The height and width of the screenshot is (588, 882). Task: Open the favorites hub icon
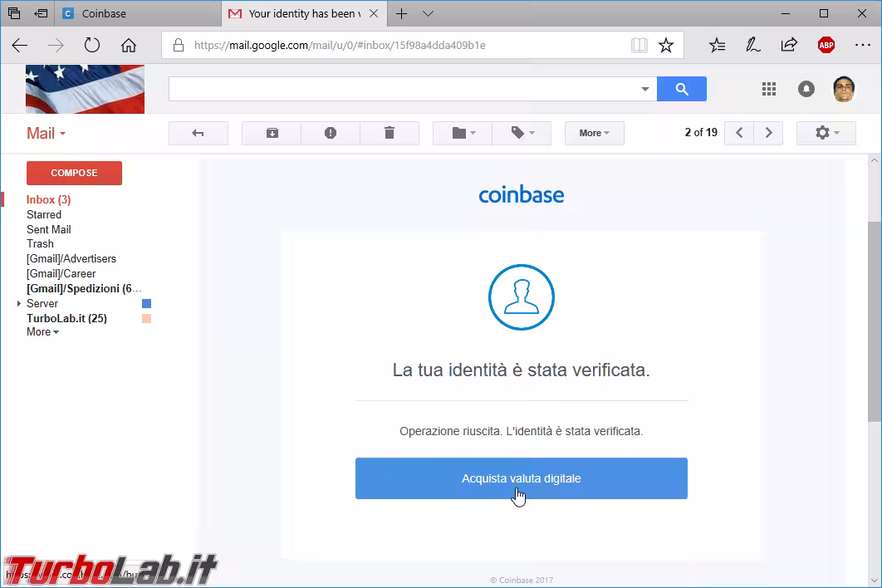point(718,45)
